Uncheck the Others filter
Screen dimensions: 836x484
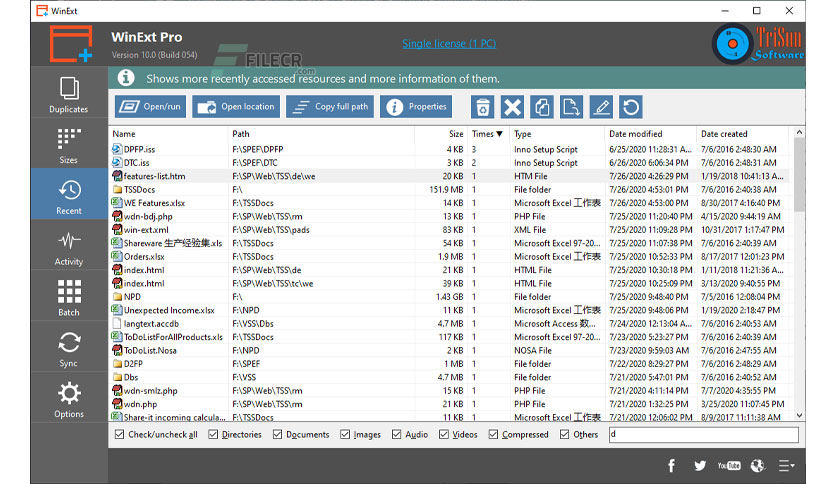point(565,434)
